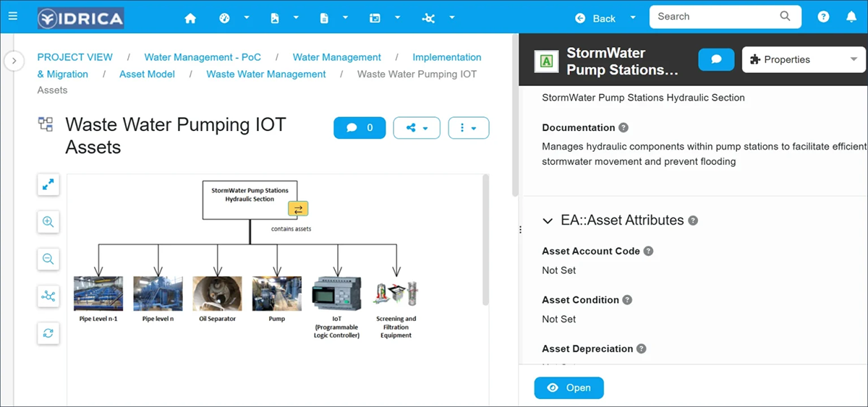
Task: Expand the diagram to fullscreen
Action: [48, 185]
